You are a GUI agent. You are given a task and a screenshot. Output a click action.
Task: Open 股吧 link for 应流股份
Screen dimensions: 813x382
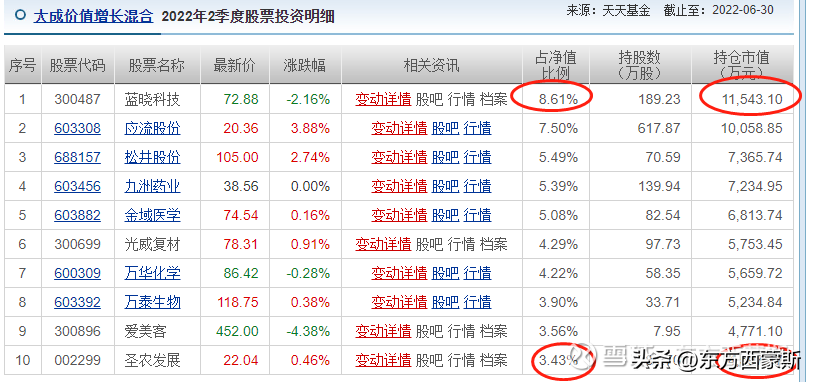445,128
